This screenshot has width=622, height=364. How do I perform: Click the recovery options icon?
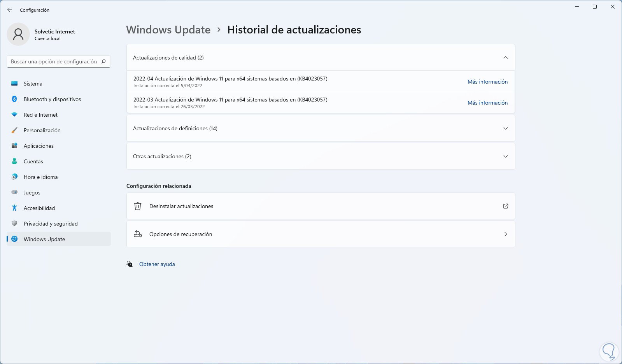[x=138, y=234]
